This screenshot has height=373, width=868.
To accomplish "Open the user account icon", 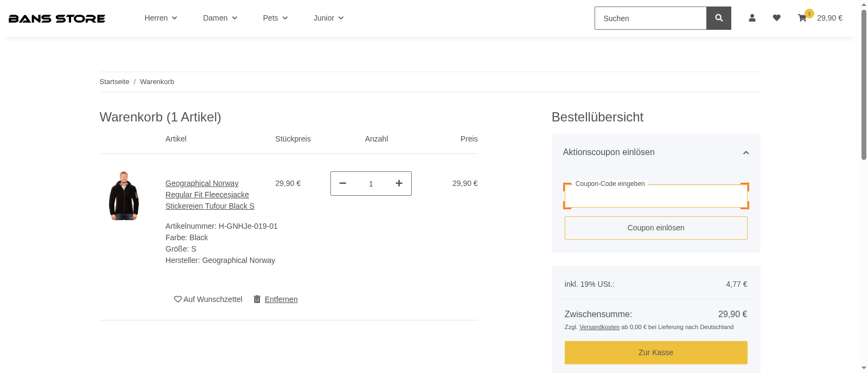I will click(752, 18).
